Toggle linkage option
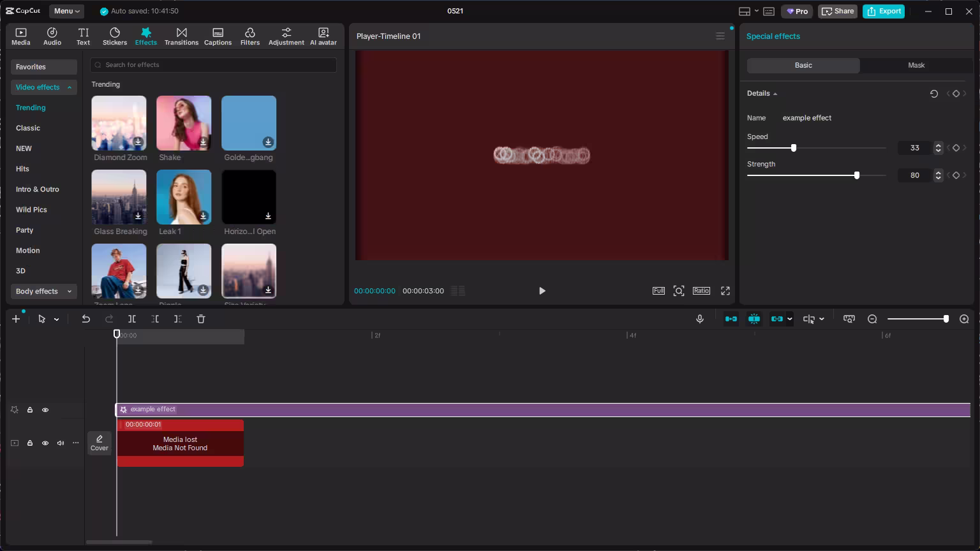980x551 pixels. (x=776, y=319)
